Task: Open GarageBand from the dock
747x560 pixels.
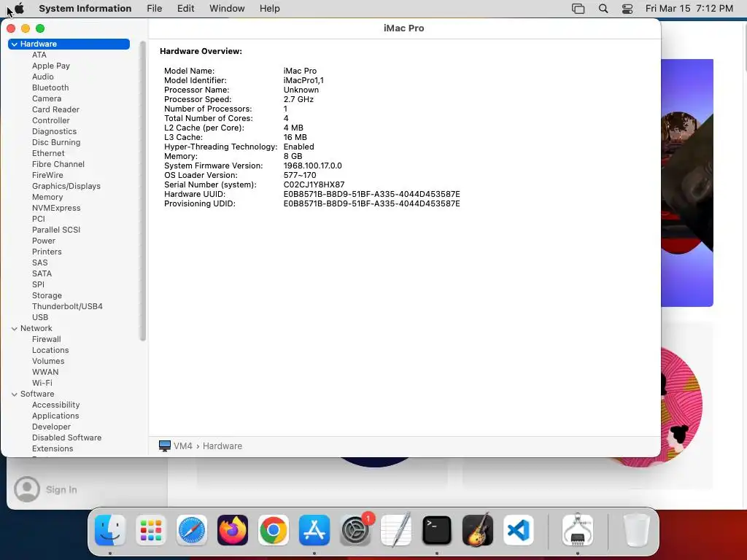Action: (x=478, y=530)
